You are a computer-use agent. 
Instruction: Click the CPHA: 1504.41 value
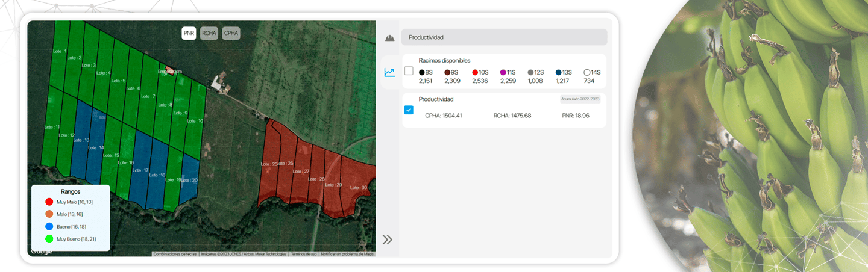coord(443,116)
